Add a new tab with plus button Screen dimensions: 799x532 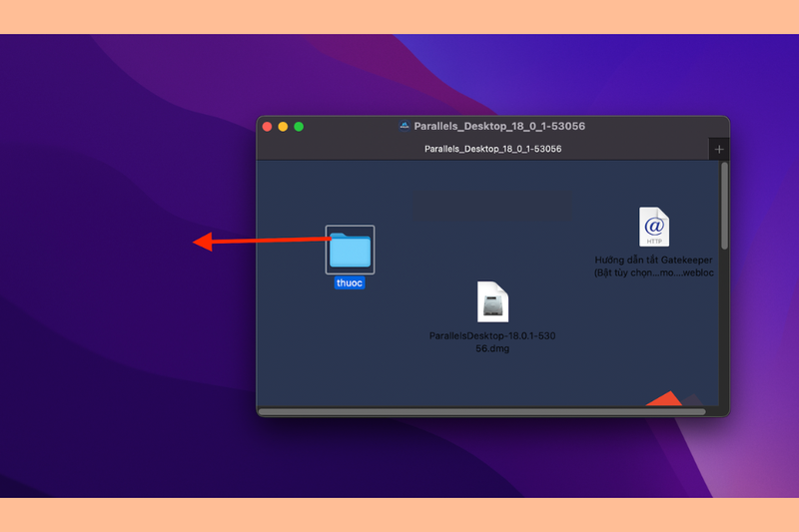pyautogui.click(x=719, y=149)
